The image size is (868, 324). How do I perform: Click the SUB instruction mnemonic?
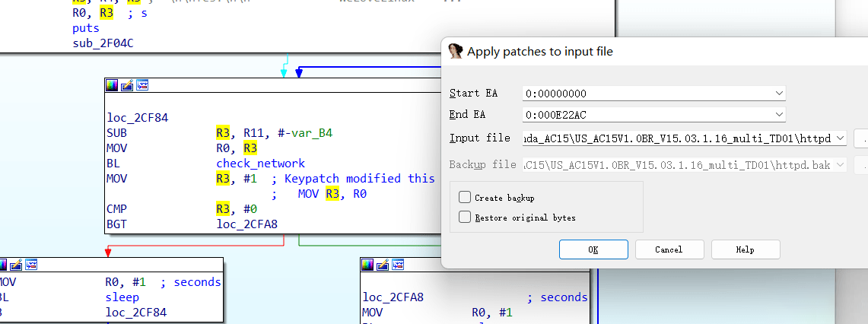116,133
